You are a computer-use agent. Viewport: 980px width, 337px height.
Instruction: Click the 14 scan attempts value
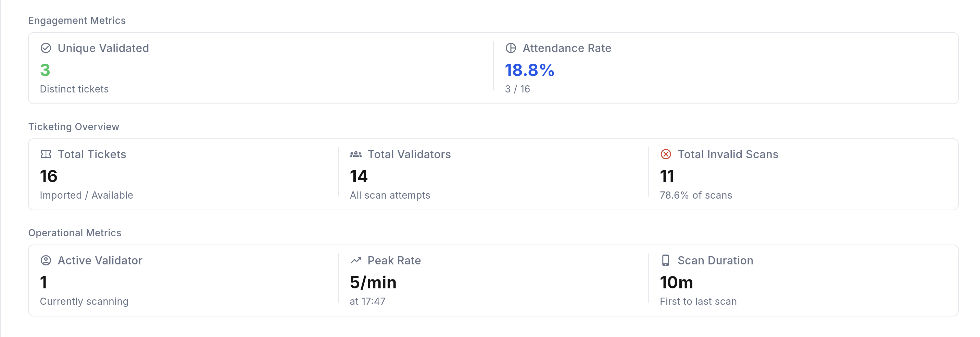[x=359, y=176]
